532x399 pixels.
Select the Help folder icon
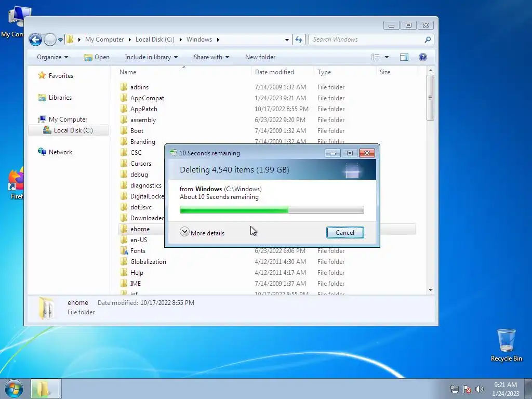[x=124, y=272]
